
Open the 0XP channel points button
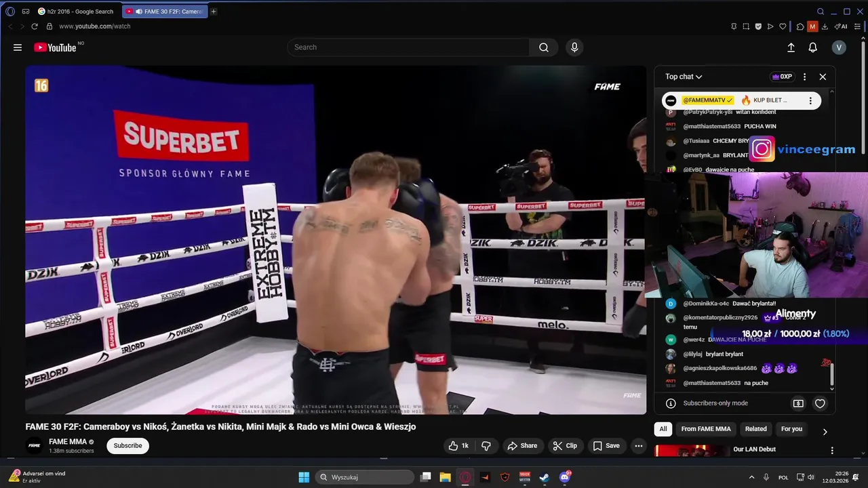(782, 77)
